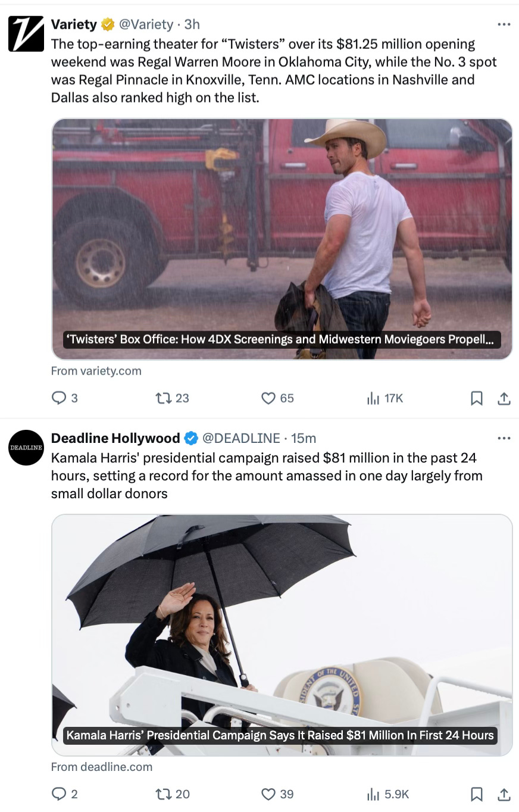Reply to Variety's Twisters tweet
Image resolution: width=519 pixels, height=812 pixels.
point(59,398)
